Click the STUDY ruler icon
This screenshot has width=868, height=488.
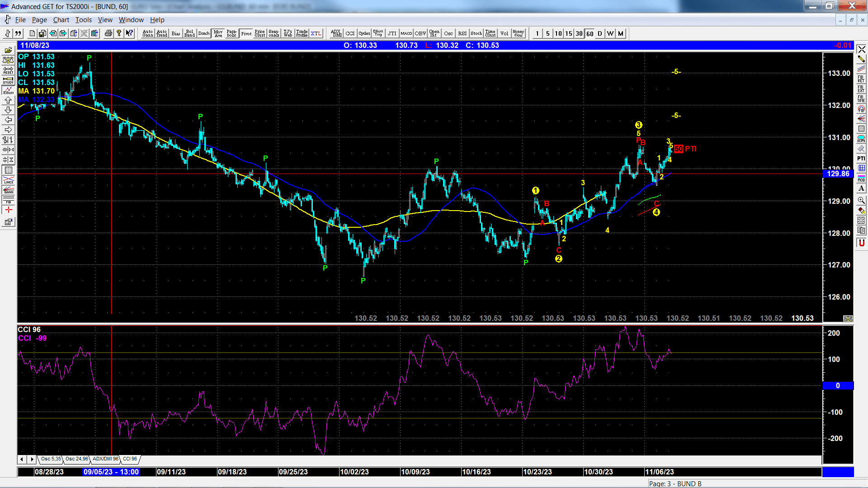(x=8, y=80)
